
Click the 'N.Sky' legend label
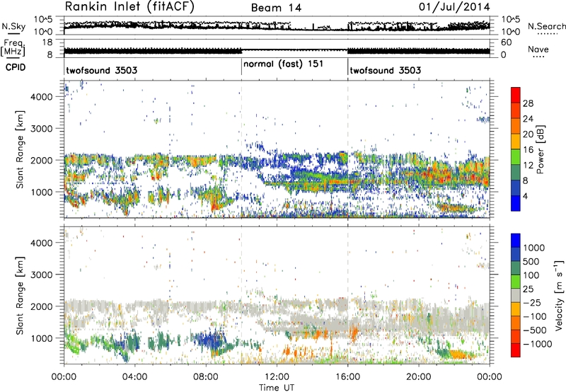pos(13,26)
